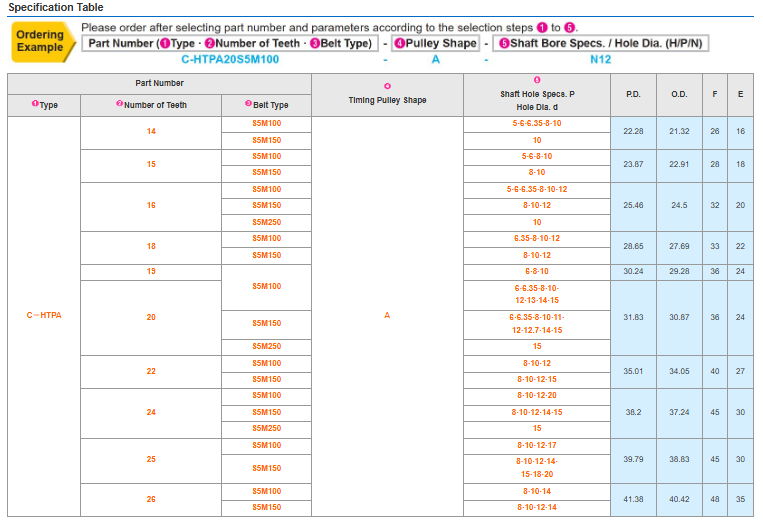Click O.D. value 37.24
Viewport: 763px width, 521px height.
pyautogui.click(x=679, y=413)
